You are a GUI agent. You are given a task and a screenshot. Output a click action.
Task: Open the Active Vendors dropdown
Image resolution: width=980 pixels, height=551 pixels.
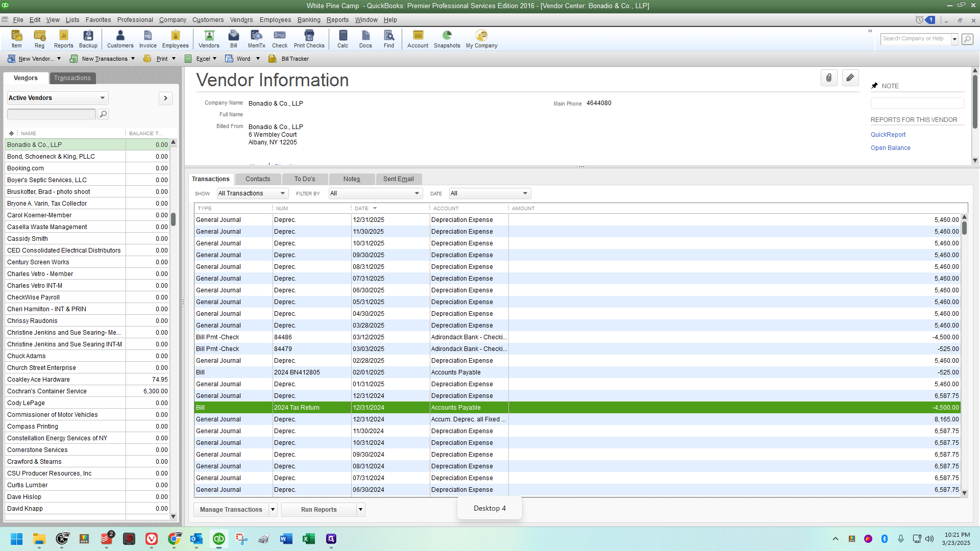[58, 98]
